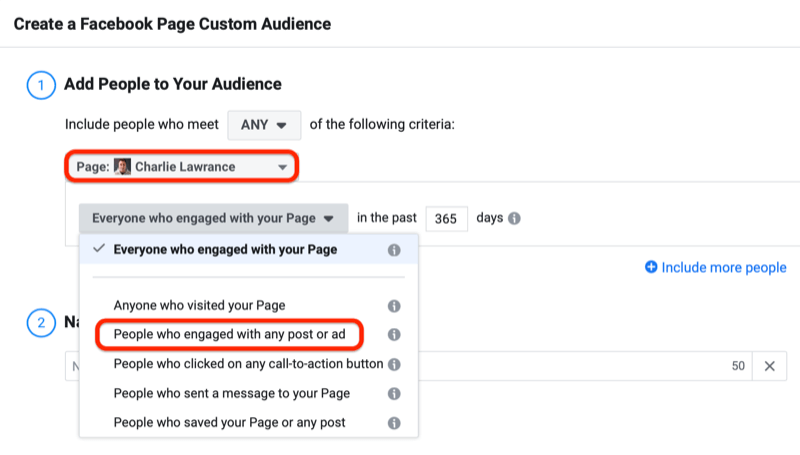
Task: Info icon for saved your Page option
Action: pyautogui.click(x=394, y=423)
